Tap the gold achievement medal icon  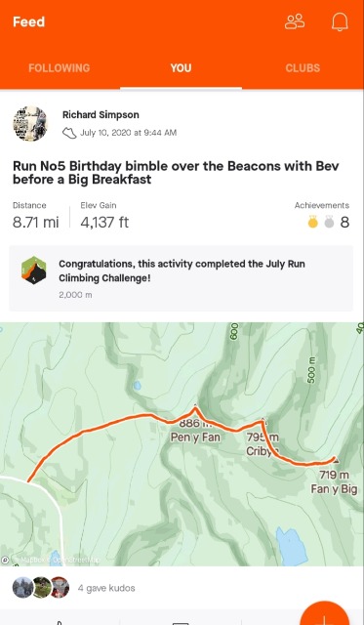tap(313, 222)
